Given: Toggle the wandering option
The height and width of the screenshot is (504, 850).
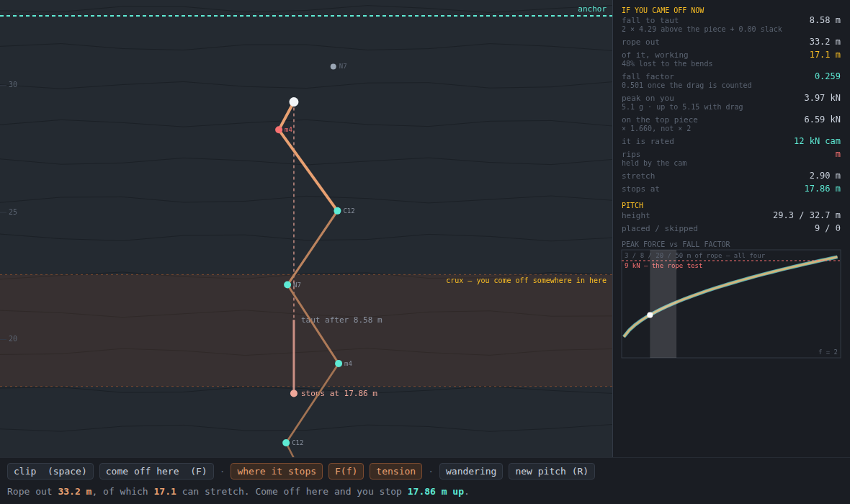Looking at the screenshot, I should pyautogui.click(x=471, y=472).
